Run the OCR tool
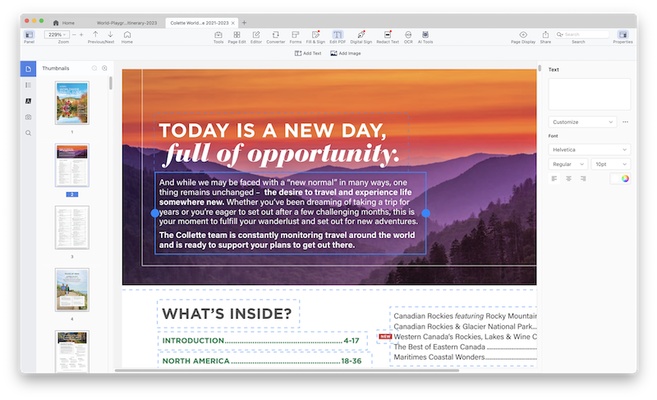Image resolution: width=657 pixels, height=400 pixels. tap(408, 37)
